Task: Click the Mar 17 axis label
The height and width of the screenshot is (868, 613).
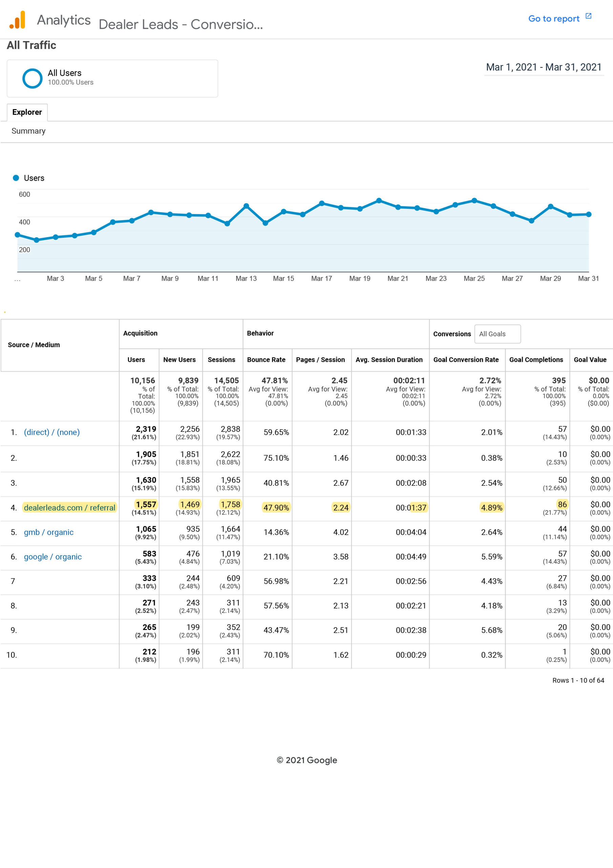Action: (322, 278)
